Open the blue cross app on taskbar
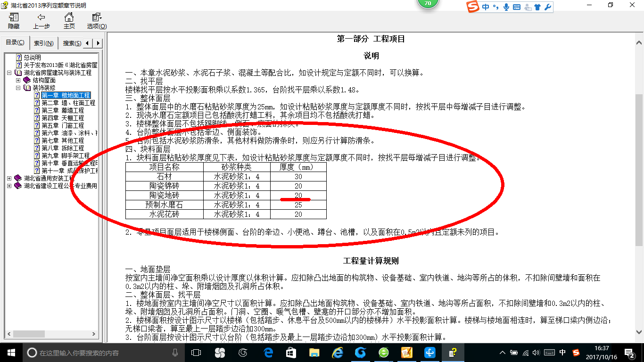 pos(429,352)
